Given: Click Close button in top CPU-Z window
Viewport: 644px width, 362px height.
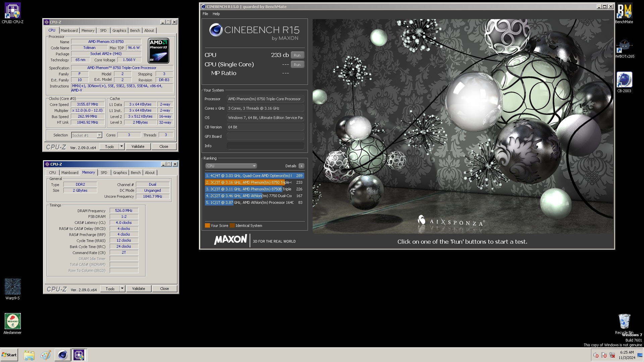Looking at the screenshot, I should pos(164,147).
